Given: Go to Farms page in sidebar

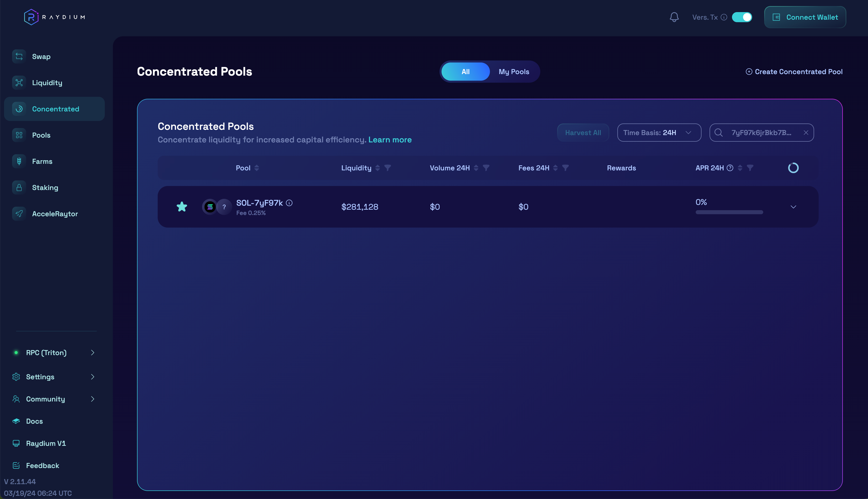Looking at the screenshot, I should coord(42,162).
